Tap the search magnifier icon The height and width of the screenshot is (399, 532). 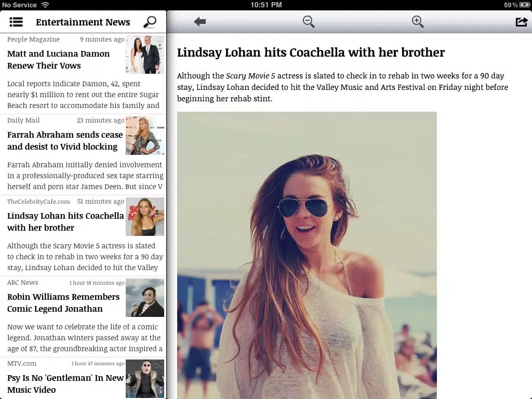150,22
